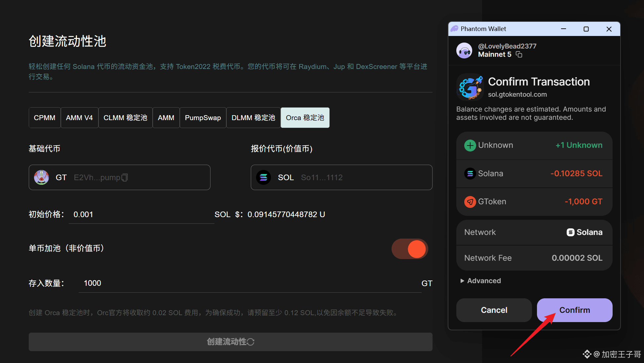The height and width of the screenshot is (363, 644).
Task: Expand the Advanced section in Phantom
Action: pyautogui.click(x=481, y=281)
